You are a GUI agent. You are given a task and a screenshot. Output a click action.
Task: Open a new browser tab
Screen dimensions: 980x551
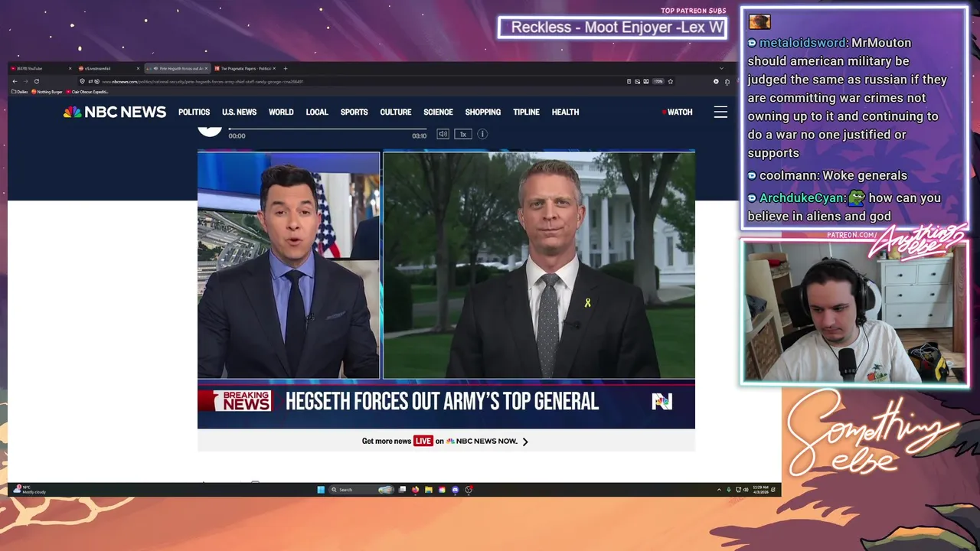coord(286,68)
